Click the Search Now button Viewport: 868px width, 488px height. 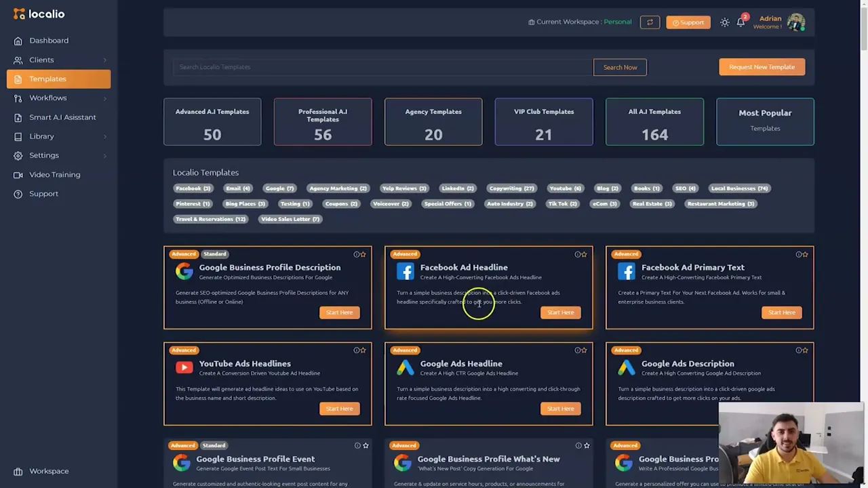click(x=620, y=67)
